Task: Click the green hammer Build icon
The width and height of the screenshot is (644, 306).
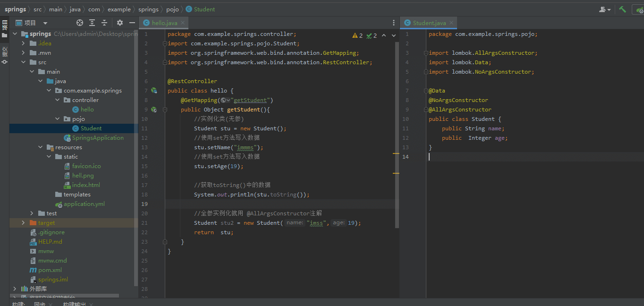Action: (623, 9)
